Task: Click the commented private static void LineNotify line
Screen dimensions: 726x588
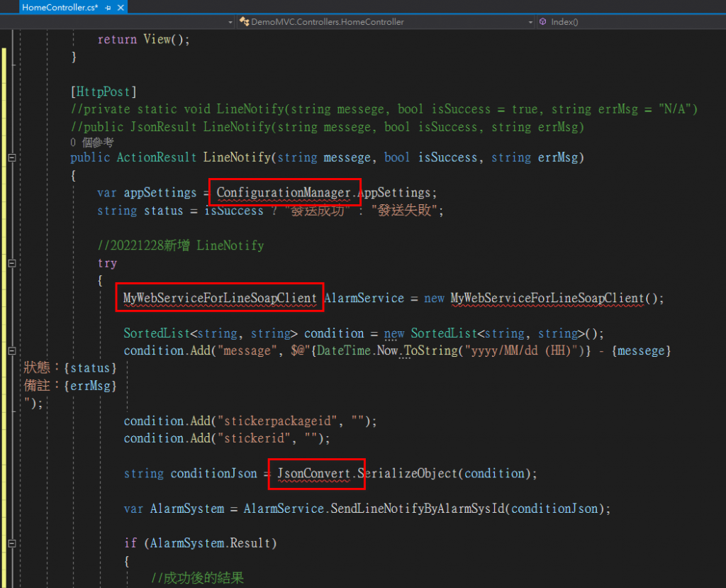Action: [384, 109]
